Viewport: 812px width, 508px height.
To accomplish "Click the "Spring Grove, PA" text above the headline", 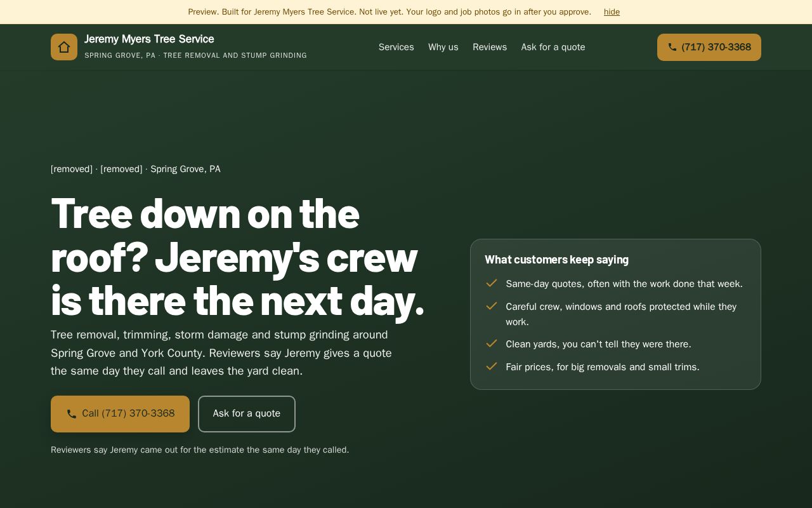I will [x=185, y=169].
